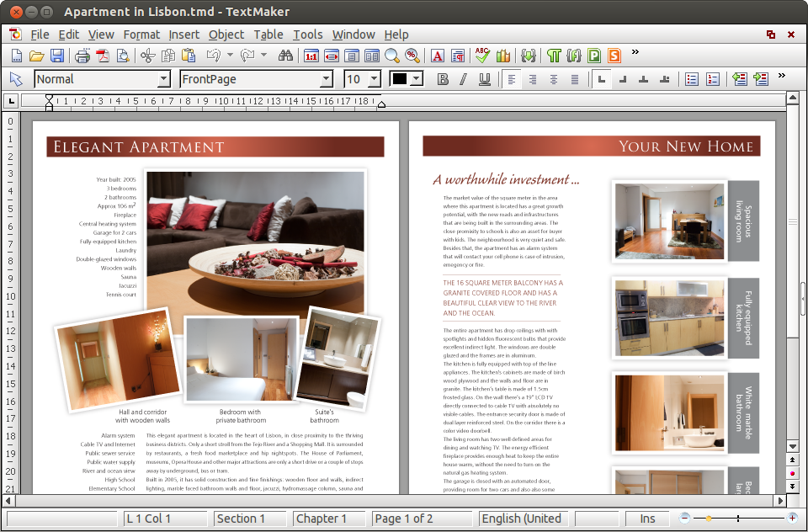
Task: Open print preview from the toolbar
Action: (x=123, y=56)
